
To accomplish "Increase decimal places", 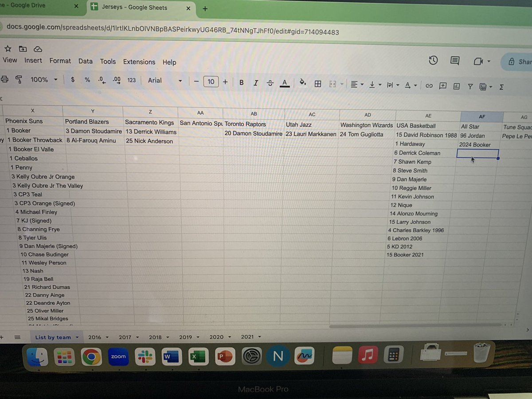I will [x=117, y=80].
